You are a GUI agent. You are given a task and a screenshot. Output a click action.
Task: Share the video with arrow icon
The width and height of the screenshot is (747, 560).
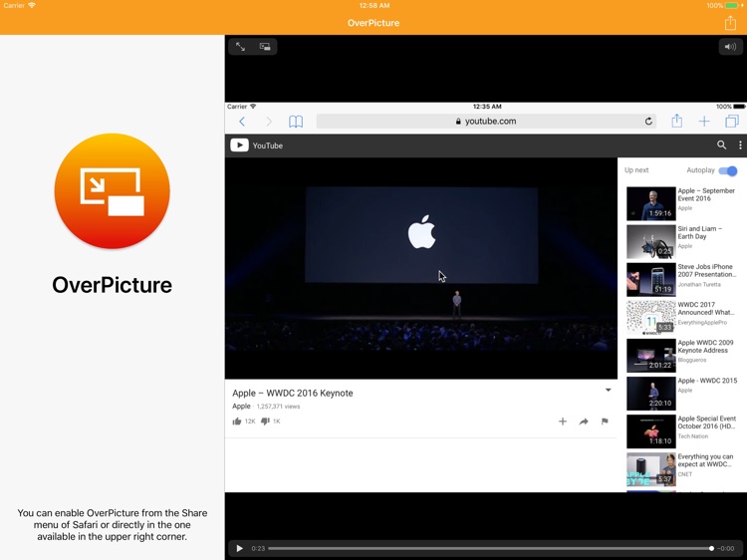tap(584, 421)
